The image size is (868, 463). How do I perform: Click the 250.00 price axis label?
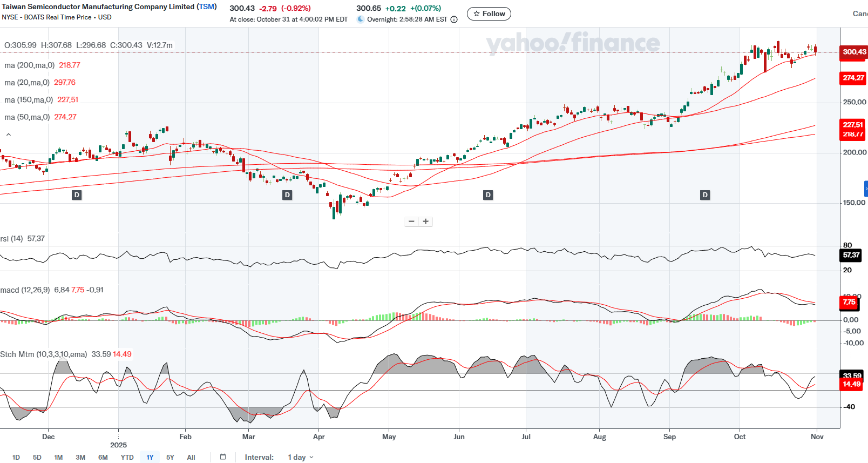(854, 102)
